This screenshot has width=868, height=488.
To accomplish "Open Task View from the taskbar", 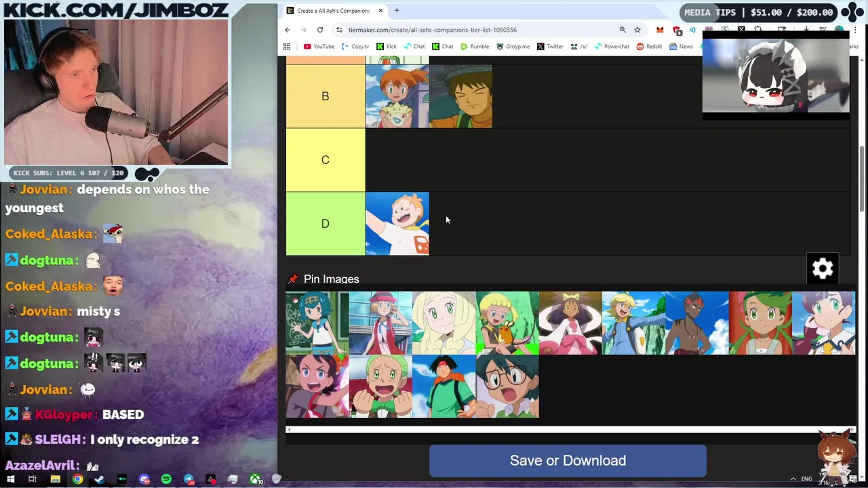I will (33, 480).
